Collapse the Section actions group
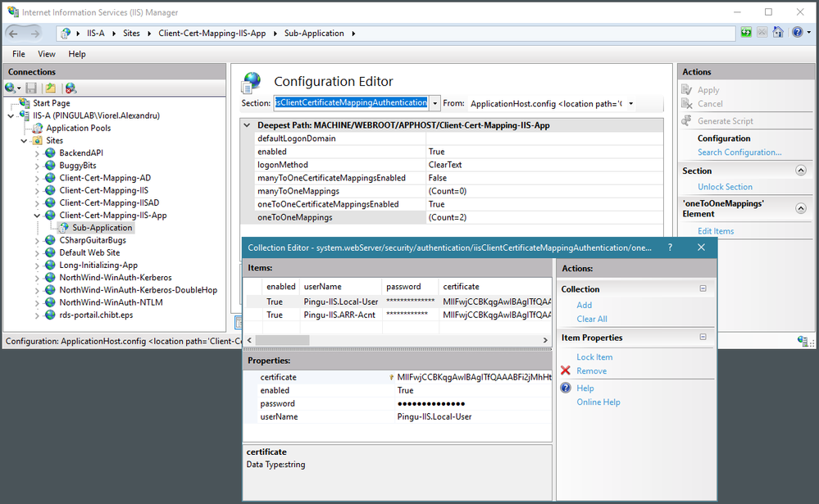The image size is (819, 504). pyautogui.click(x=801, y=170)
